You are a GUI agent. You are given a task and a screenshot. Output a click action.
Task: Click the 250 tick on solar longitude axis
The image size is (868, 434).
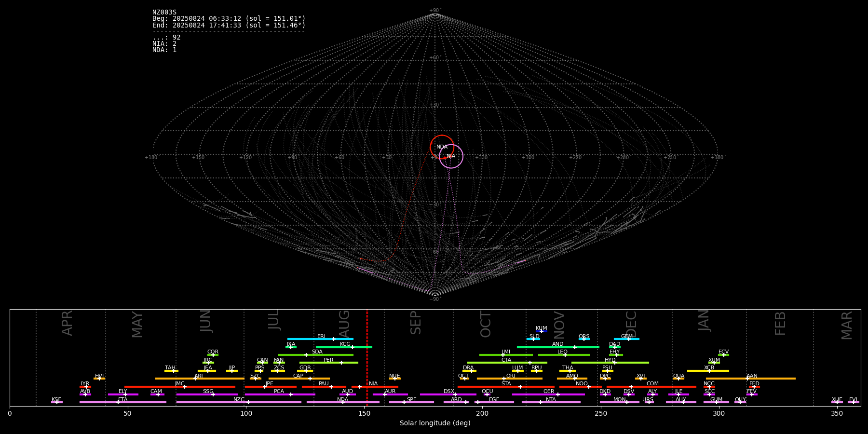tap(600, 413)
